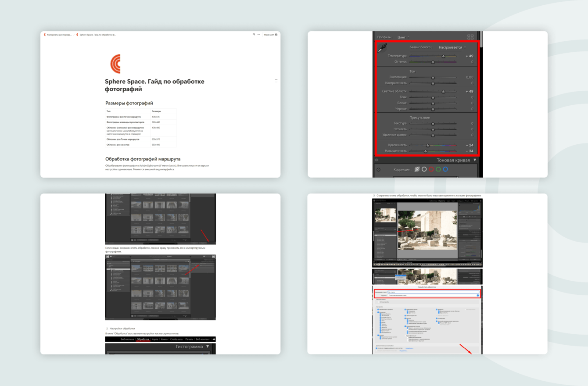Click the Присутствие section label
Viewport: 588px width, 386px height.
tap(420, 118)
